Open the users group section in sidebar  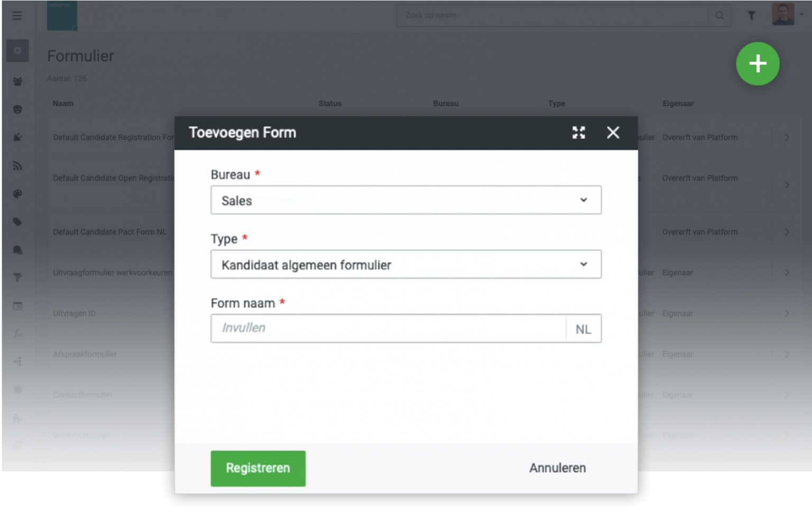click(17, 80)
